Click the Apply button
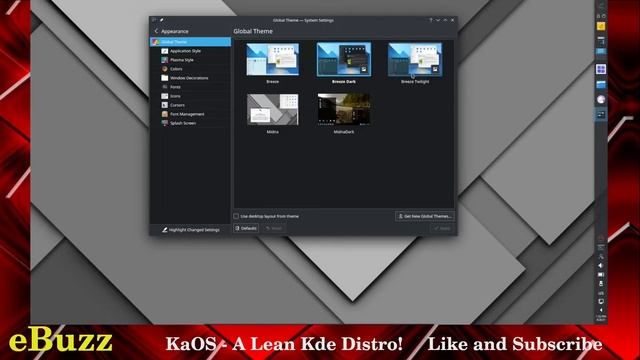Screen dimensions: 640x360 [442, 228]
